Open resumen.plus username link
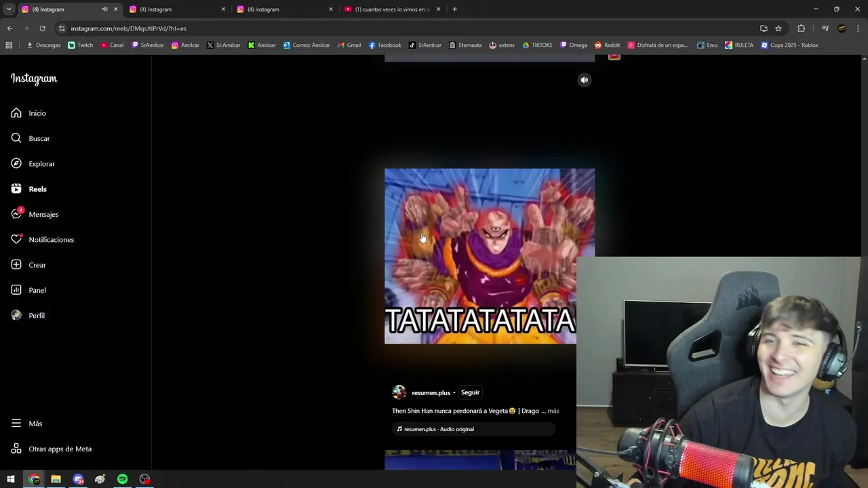Image resolution: width=868 pixels, height=488 pixels. [x=431, y=392]
